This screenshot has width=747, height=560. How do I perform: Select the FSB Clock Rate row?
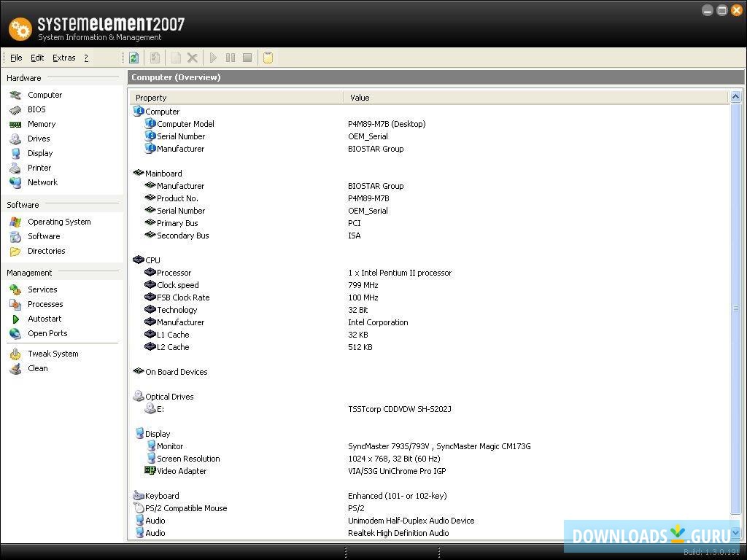183,297
